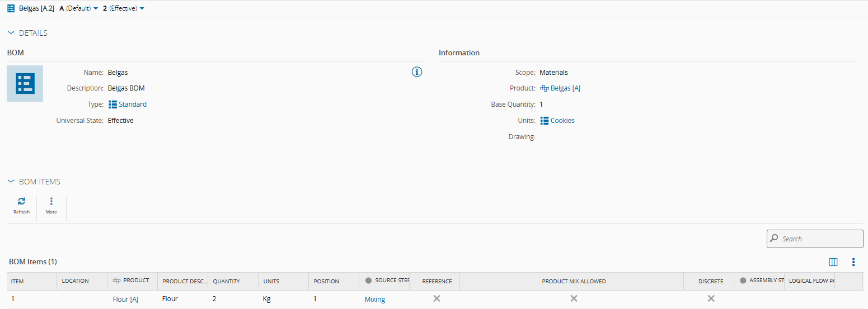The image size is (868, 309).
Task: Click the Belgas BOM description text
Action: 126,88
